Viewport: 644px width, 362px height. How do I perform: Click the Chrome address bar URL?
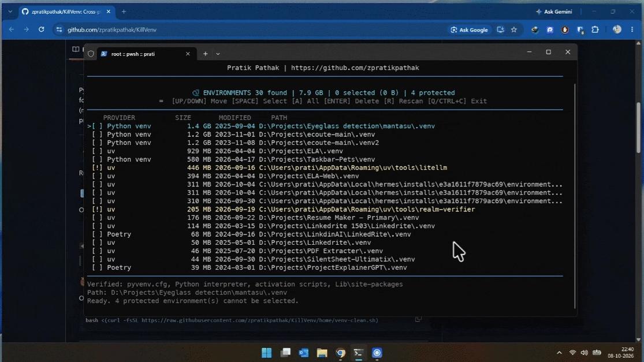[112, 29]
